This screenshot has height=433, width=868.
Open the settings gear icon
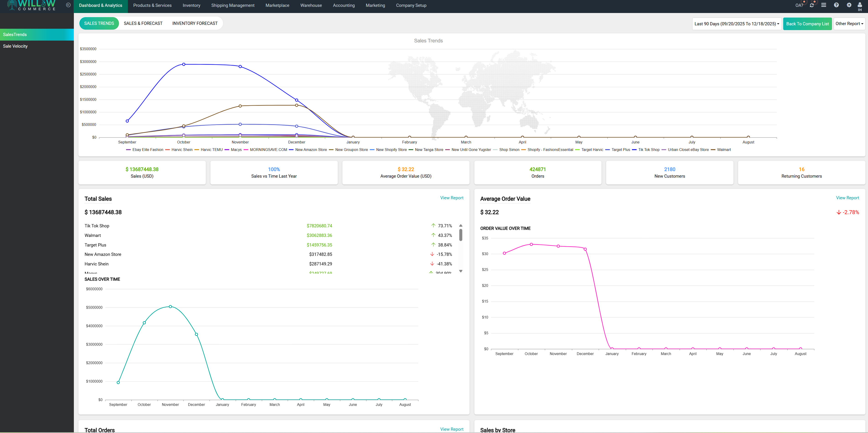849,5
